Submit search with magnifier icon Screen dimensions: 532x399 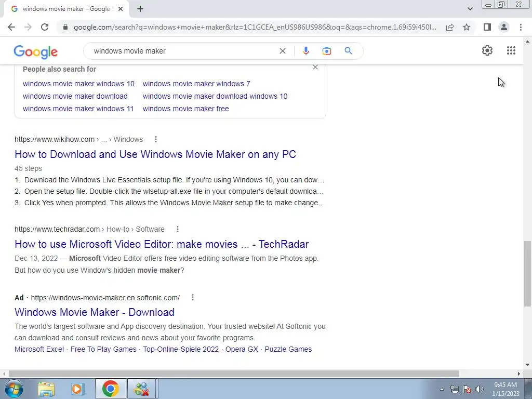pyautogui.click(x=348, y=51)
